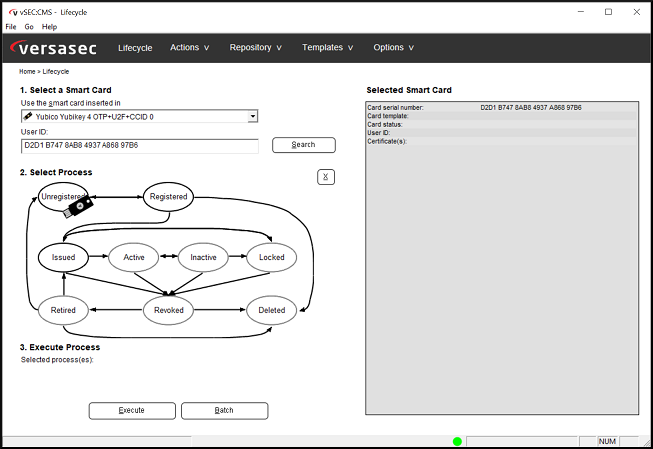The height and width of the screenshot is (449, 653).
Task: Click the Execute button
Action: (132, 410)
